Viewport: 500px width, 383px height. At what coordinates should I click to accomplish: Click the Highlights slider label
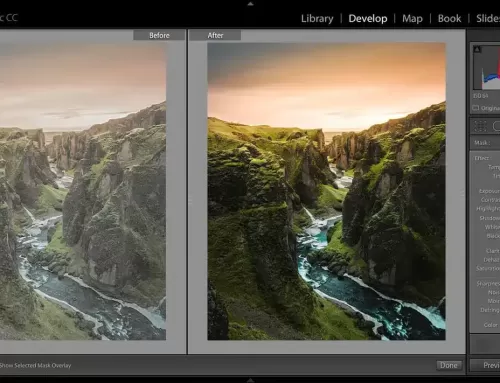point(488,208)
